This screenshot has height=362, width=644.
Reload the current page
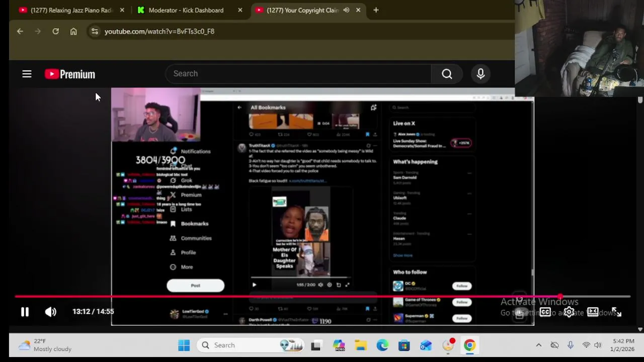point(55,31)
